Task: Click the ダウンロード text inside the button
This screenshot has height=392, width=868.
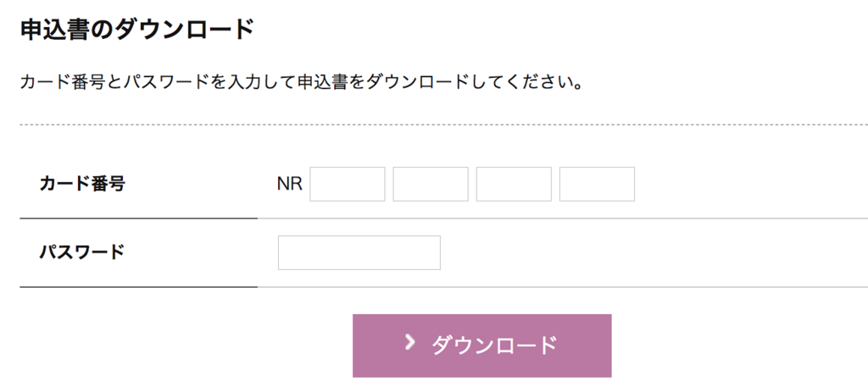Action: tap(494, 345)
